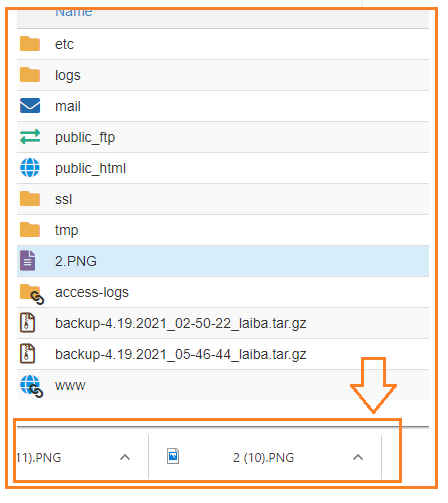Select the 2.PNG file name

[76, 261]
